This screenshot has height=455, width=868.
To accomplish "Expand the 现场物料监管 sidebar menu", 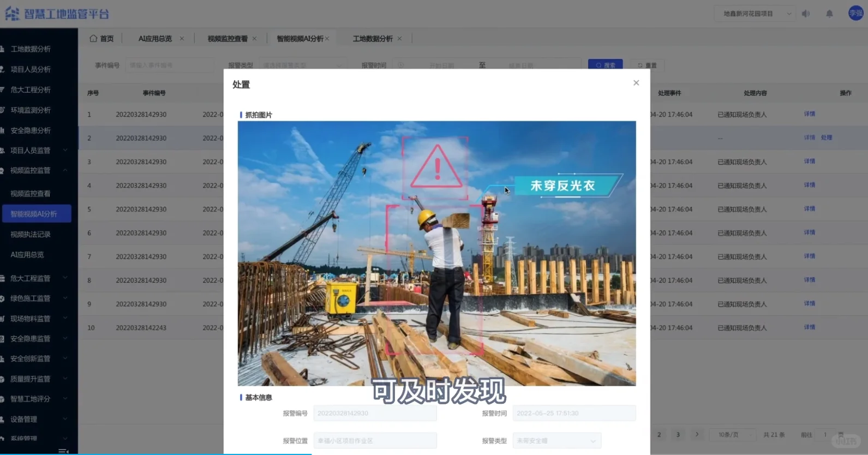I will click(x=65, y=319).
